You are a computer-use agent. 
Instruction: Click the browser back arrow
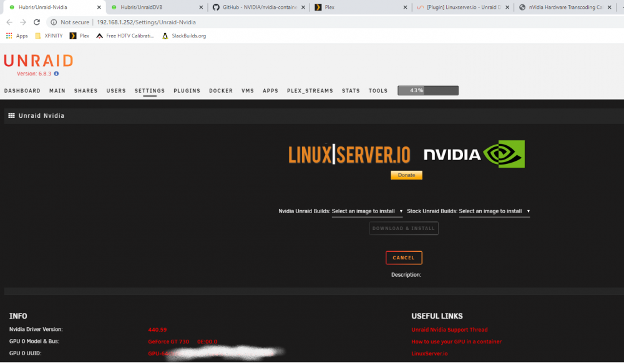click(9, 22)
